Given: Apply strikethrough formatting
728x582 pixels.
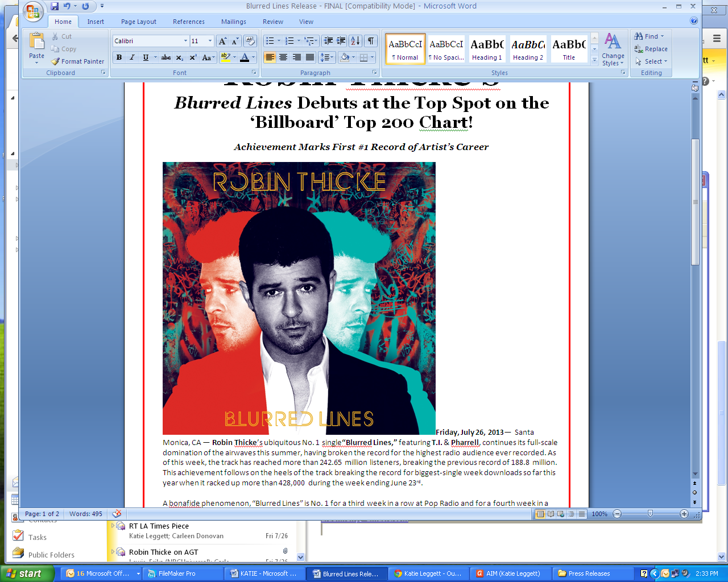Looking at the screenshot, I should pos(166,57).
